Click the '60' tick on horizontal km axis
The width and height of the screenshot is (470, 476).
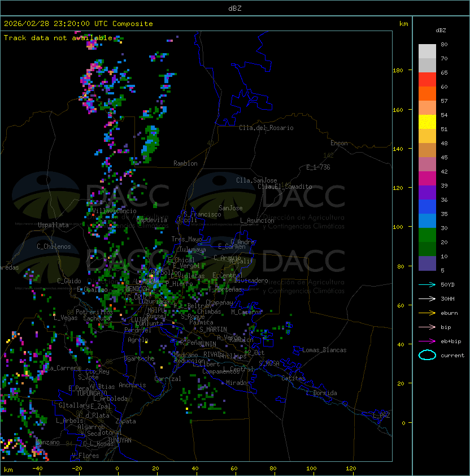click(234, 469)
